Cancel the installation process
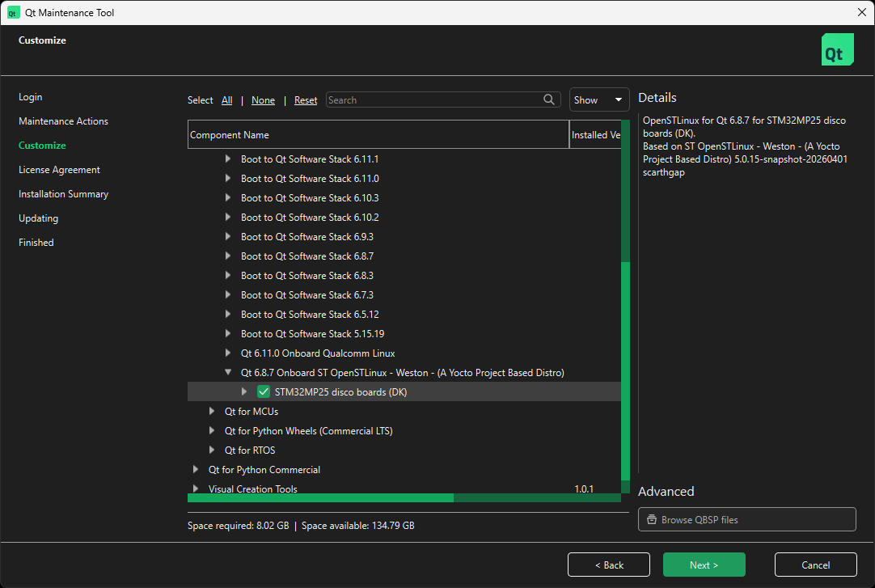 click(x=815, y=565)
